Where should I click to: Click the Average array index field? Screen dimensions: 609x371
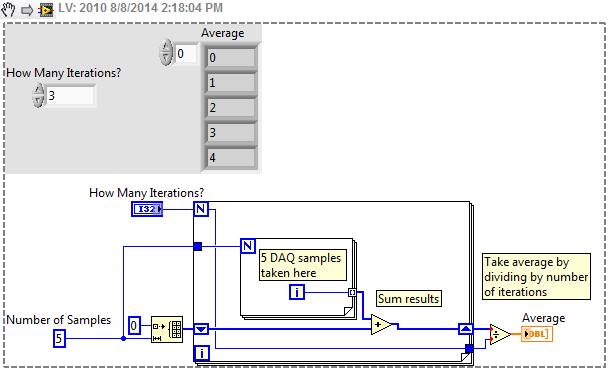pyautogui.click(x=185, y=54)
